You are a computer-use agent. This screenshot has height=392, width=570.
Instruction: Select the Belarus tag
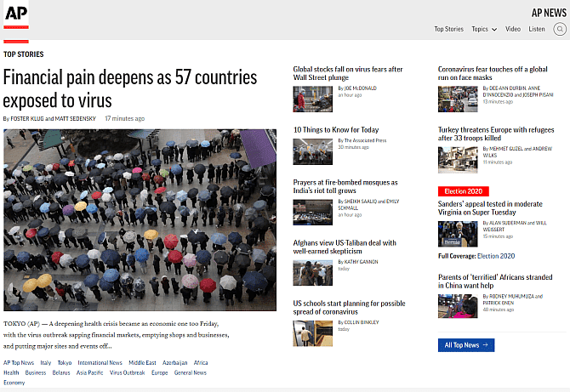[61, 372]
